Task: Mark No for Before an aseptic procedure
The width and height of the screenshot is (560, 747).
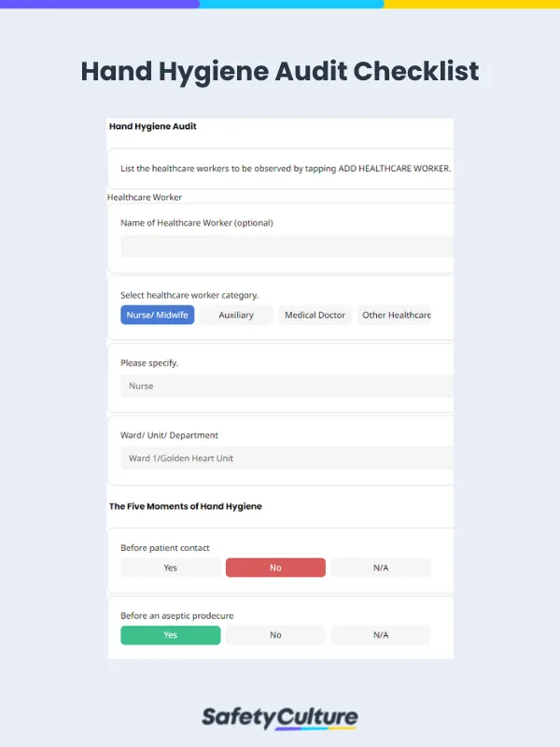Action: [x=275, y=635]
